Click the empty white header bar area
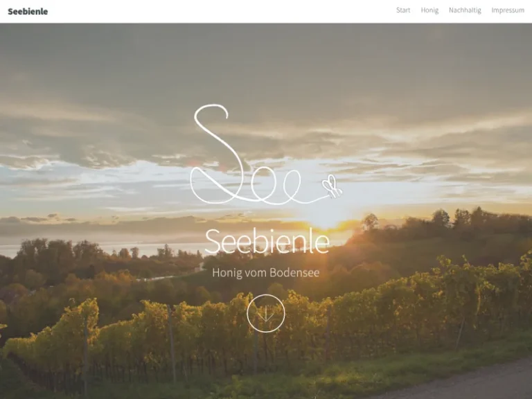The width and height of the screenshot is (532, 399). pyautogui.click(x=220, y=11)
